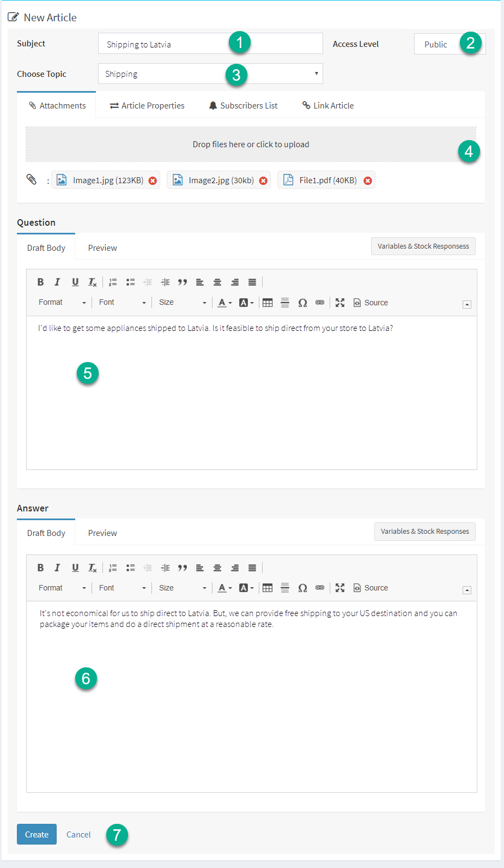Switch to the Attachments tab
Viewport: 504px width, 868px height.
(x=57, y=105)
